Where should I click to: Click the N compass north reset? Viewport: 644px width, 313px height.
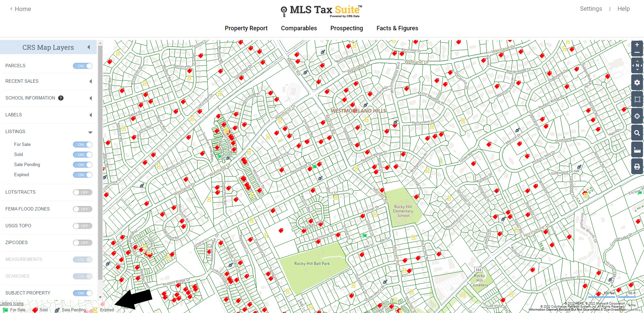click(x=637, y=66)
